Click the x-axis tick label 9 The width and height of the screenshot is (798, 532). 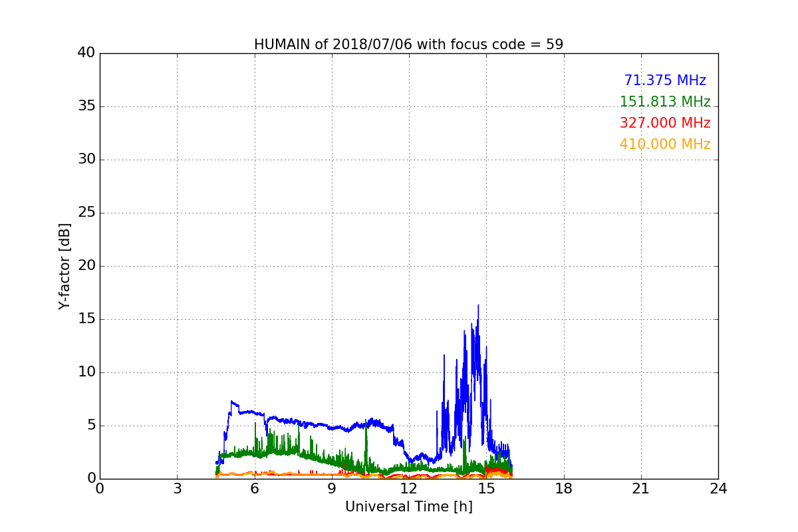tap(332, 489)
